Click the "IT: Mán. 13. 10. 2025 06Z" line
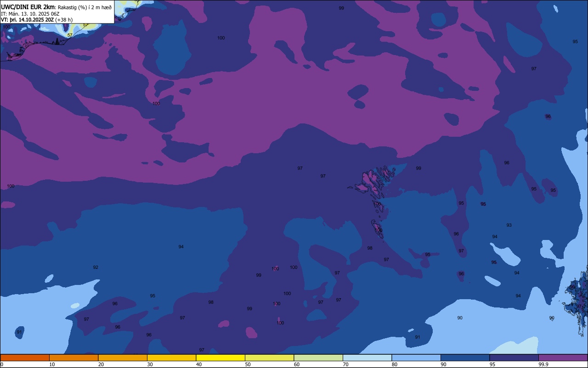 (x=30, y=13)
